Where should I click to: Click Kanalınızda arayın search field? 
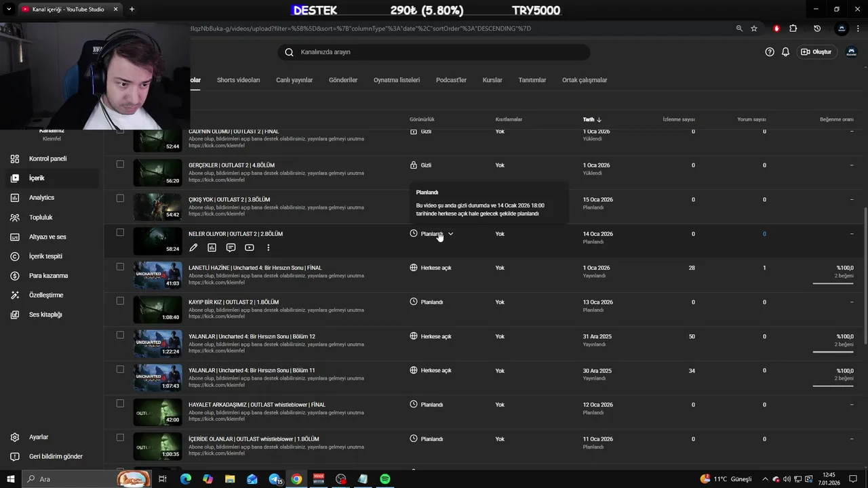[x=434, y=52]
